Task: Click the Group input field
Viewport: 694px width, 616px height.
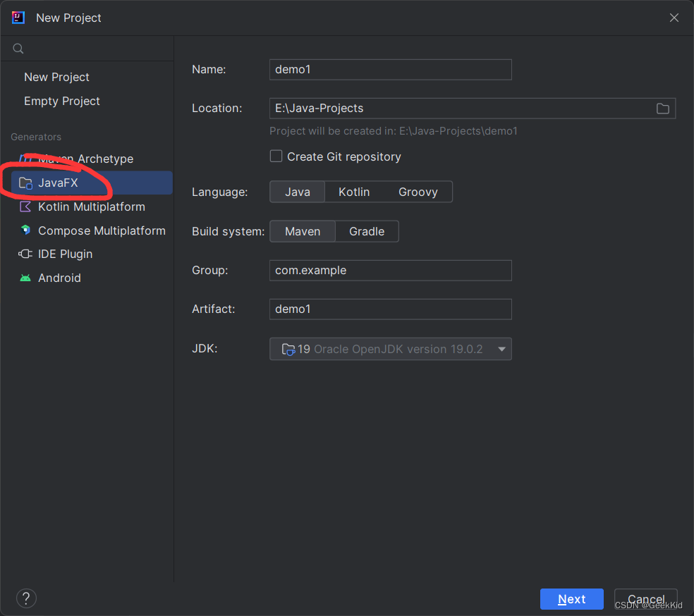Action: tap(391, 270)
